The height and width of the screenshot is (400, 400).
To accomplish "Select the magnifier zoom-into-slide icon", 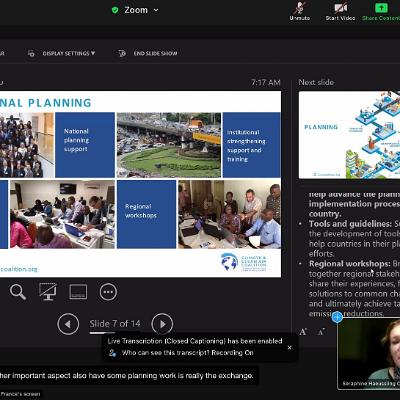I will (x=18, y=292).
